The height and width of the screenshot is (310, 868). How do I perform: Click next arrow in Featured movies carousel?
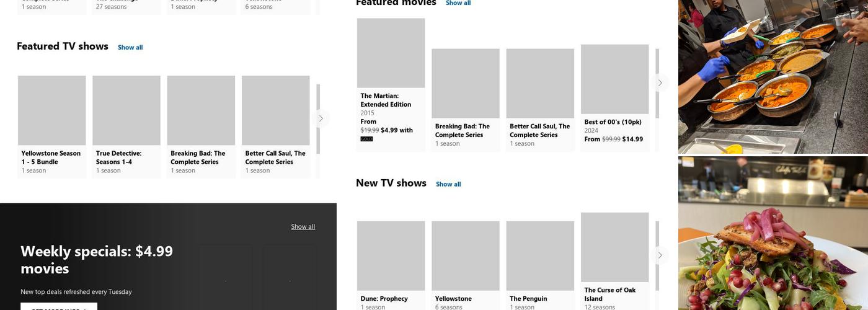coord(660,83)
